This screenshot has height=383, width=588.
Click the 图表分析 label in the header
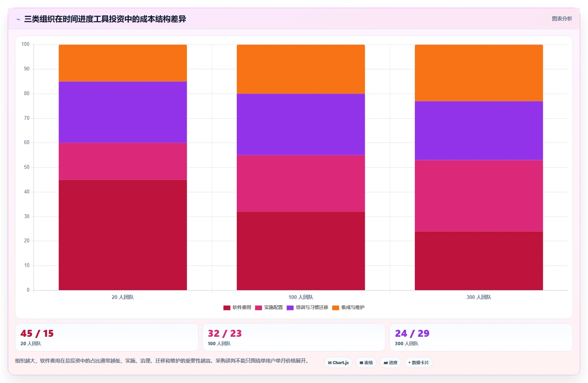click(562, 18)
